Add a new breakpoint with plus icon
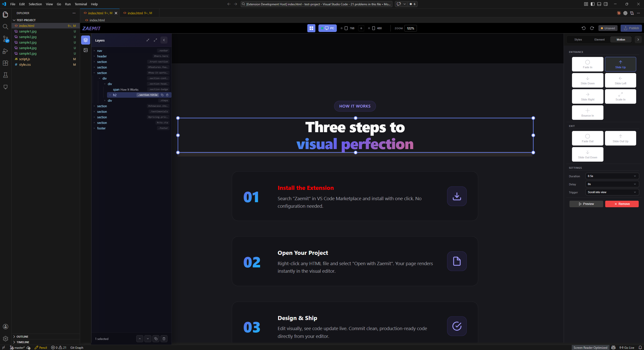This screenshot has width=644, height=350. (361, 28)
